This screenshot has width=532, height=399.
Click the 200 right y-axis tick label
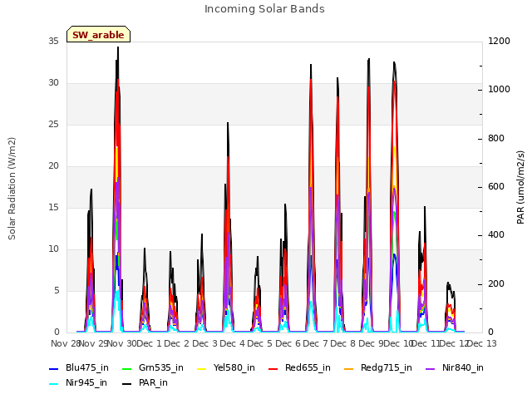point(496,284)
